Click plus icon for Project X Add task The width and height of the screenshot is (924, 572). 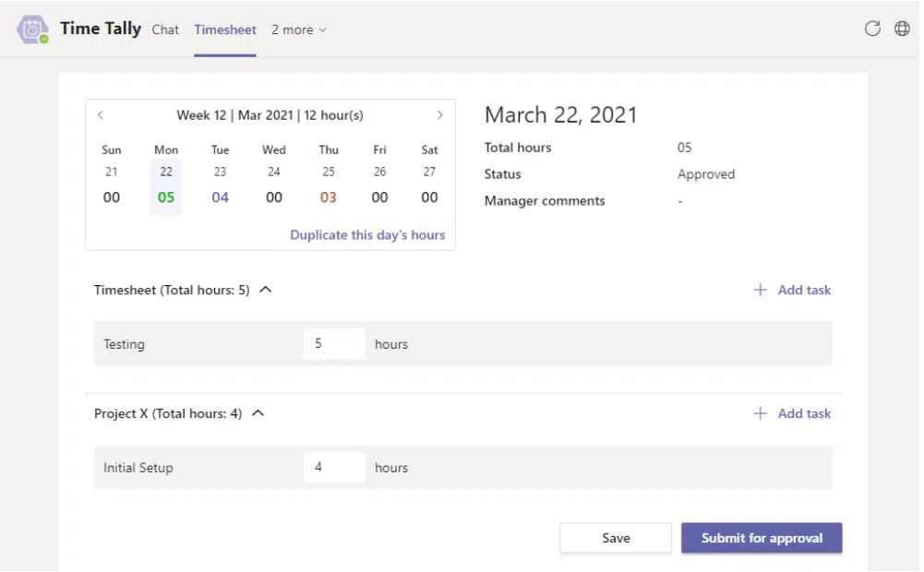[x=761, y=413]
